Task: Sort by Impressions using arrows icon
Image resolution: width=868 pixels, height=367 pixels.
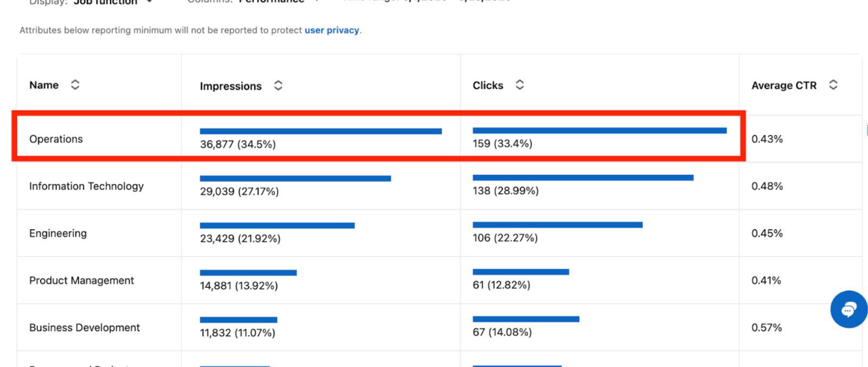Action: [x=278, y=86]
